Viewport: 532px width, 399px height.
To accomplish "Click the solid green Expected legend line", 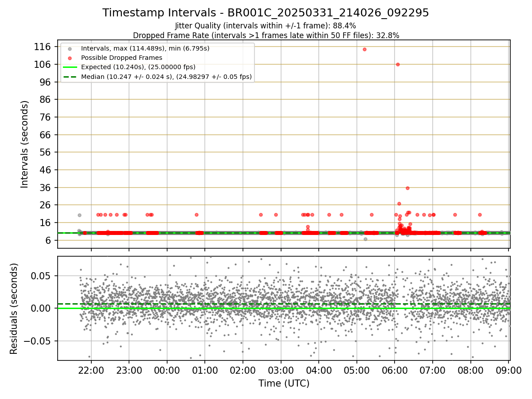I will 70,67.
